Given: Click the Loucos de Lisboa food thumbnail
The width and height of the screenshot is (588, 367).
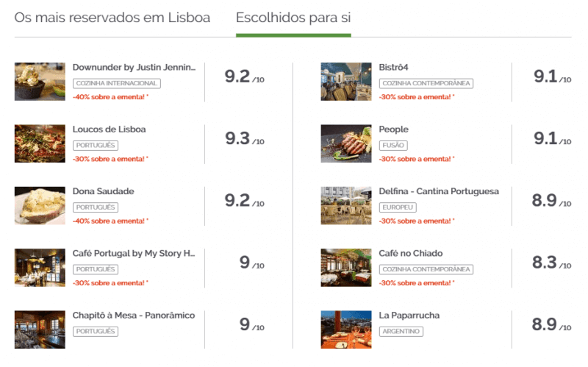Looking at the screenshot, I should tap(40, 143).
